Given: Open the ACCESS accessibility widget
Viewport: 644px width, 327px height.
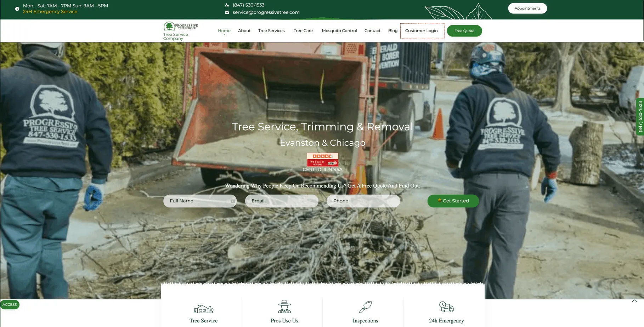Looking at the screenshot, I should coord(10,305).
